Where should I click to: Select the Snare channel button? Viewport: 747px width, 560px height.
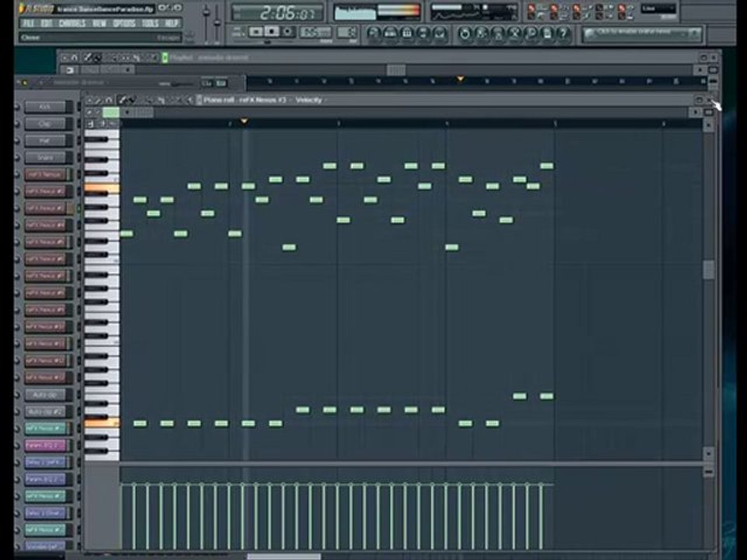click(x=45, y=158)
